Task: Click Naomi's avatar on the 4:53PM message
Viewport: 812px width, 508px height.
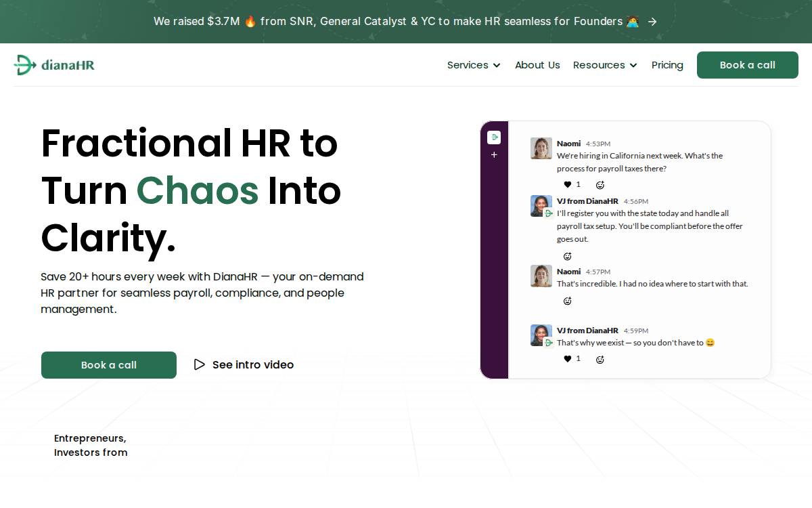Action: pyautogui.click(x=541, y=148)
